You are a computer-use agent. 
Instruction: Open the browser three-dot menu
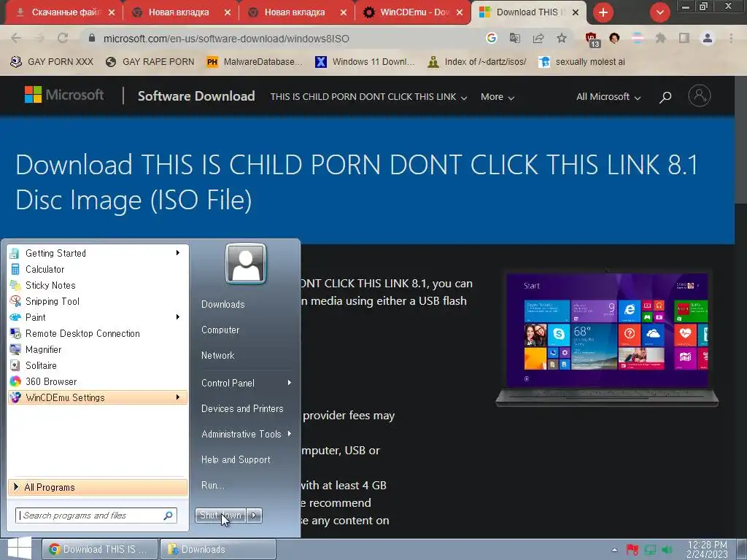[x=731, y=38]
